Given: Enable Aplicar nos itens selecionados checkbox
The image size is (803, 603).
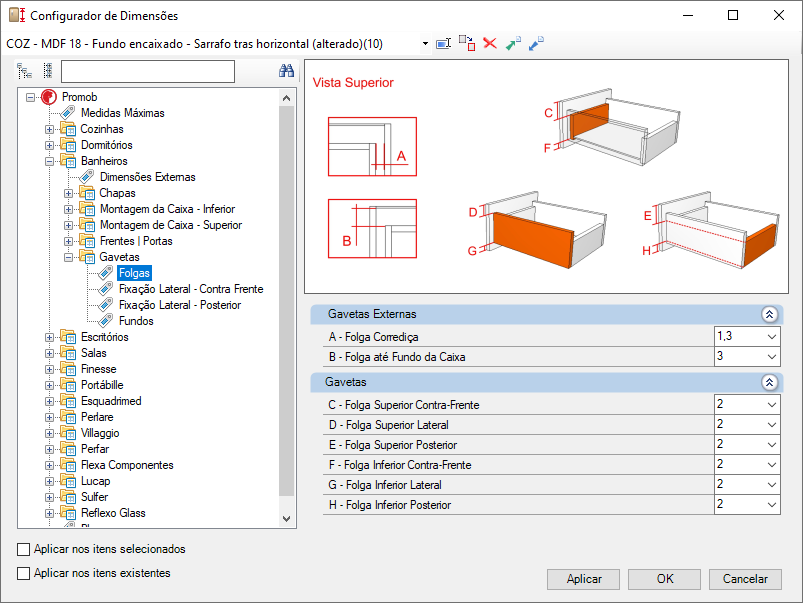Looking at the screenshot, I should coord(24,549).
